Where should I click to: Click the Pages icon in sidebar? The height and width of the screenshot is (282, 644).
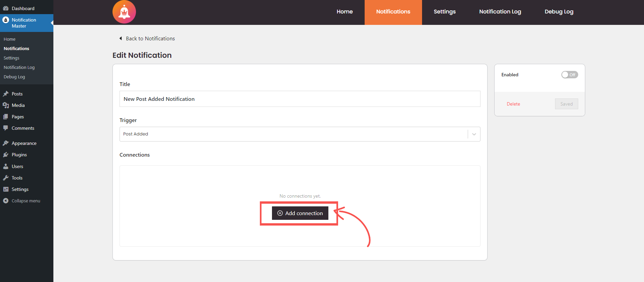6,117
